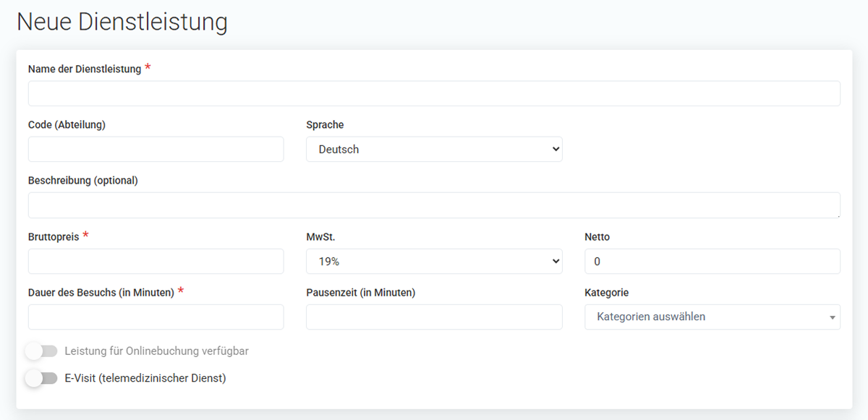
Task: Focus the Code (Abteilung) text box
Action: pos(156,150)
